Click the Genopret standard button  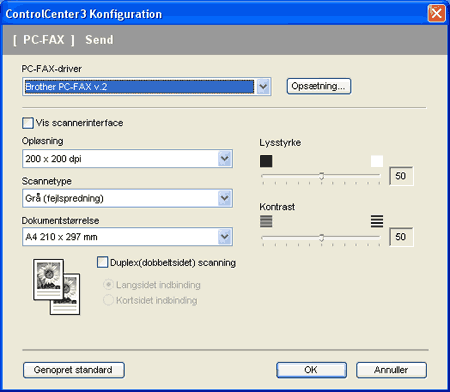click(x=74, y=370)
